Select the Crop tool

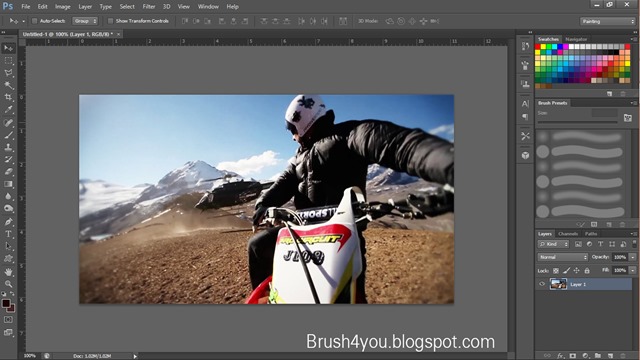pos(8,98)
